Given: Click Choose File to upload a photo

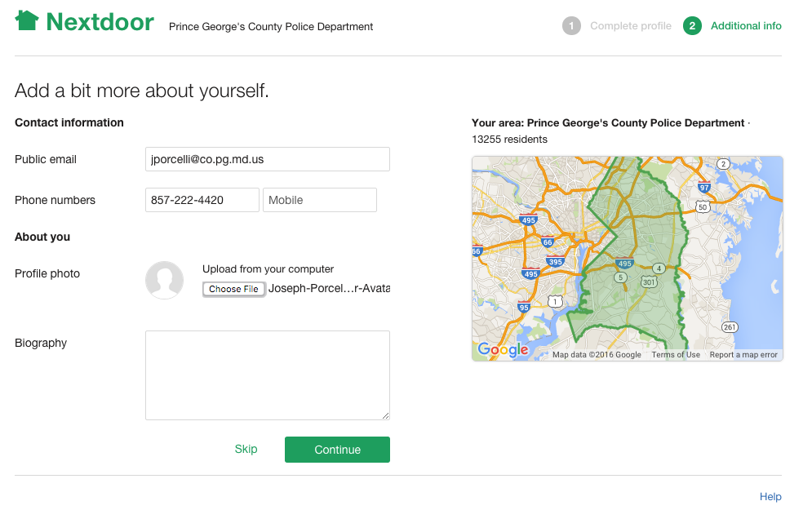Looking at the screenshot, I should coord(233,288).
